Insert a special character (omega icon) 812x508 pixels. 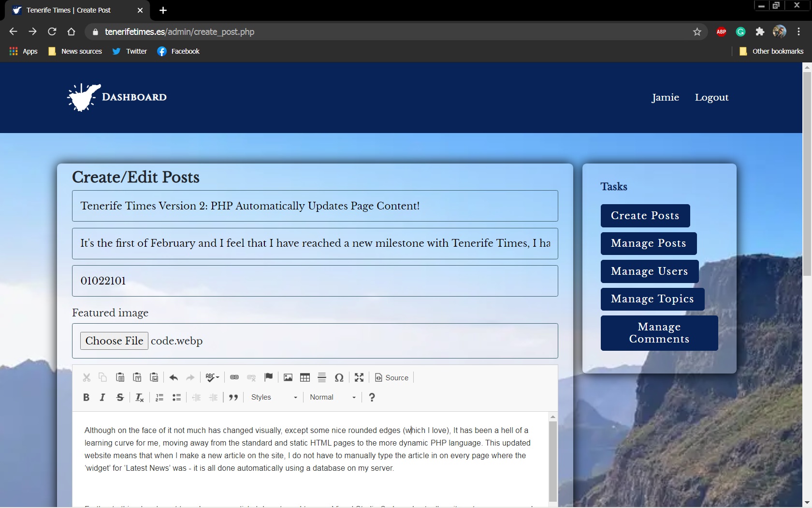[x=339, y=377]
